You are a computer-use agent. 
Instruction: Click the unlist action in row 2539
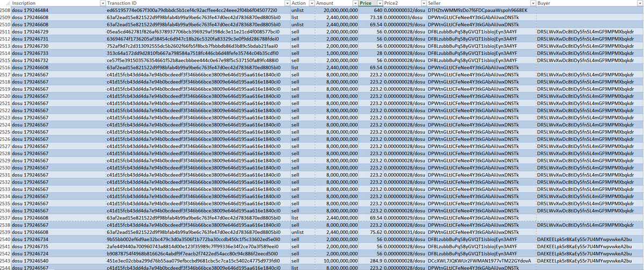302,232
